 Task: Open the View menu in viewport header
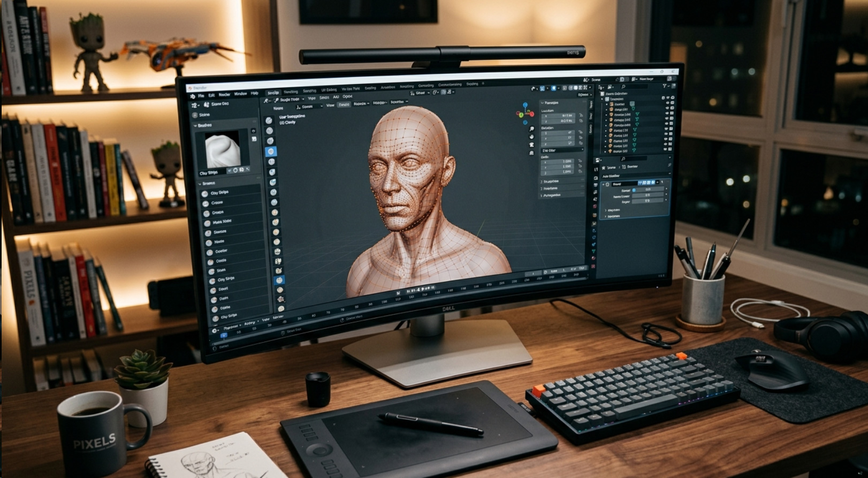tap(311, 98)
